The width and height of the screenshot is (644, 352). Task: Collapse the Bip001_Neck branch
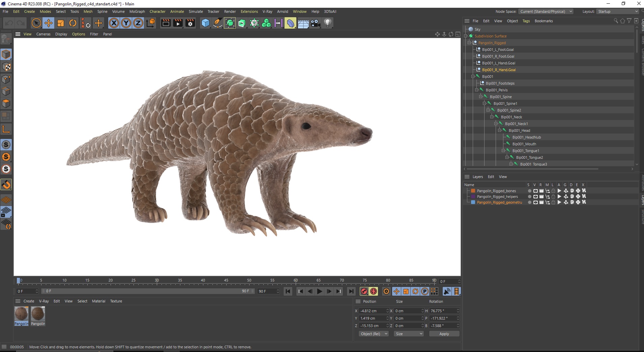coord(492,117)
